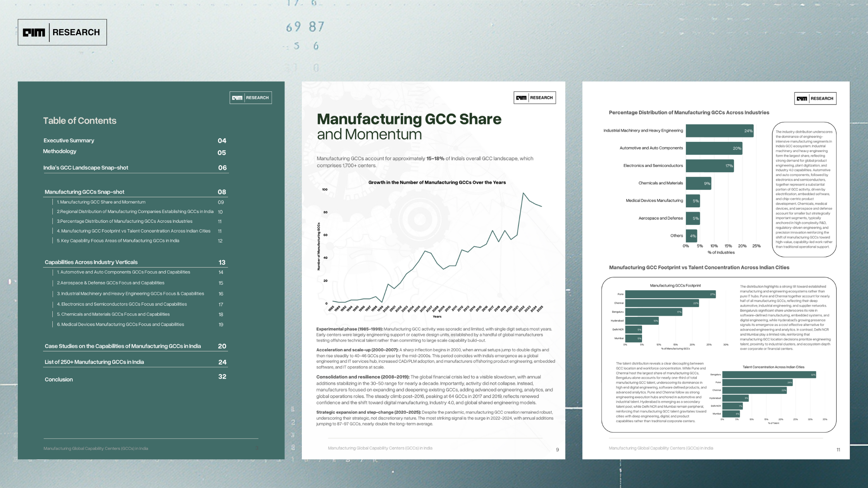The height and width of the screenshot is (488, 868).
Task: Open the Methodology contents entry
Action: point(60,151)
